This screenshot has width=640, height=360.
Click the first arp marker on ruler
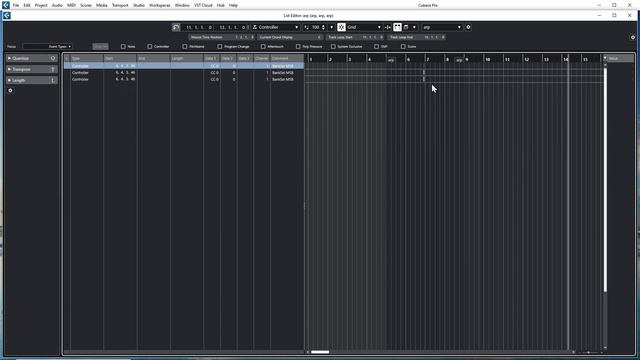pos(391,60)
